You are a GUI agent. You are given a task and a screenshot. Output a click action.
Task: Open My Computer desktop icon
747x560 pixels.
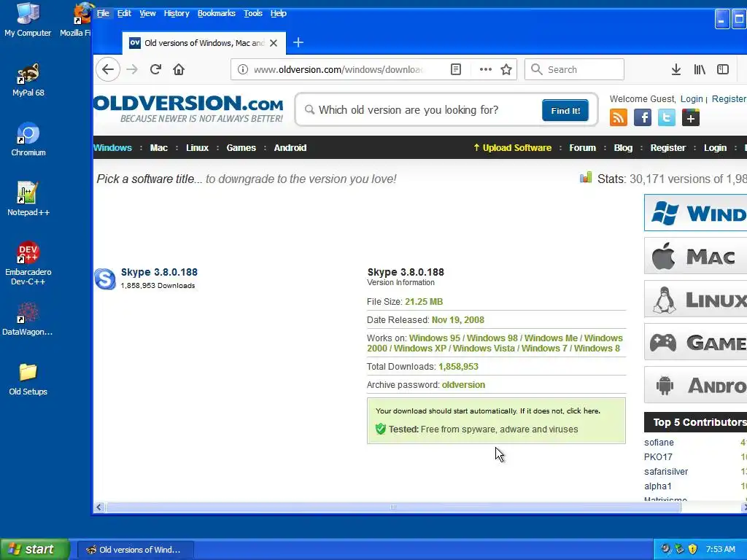pos(28,20)
